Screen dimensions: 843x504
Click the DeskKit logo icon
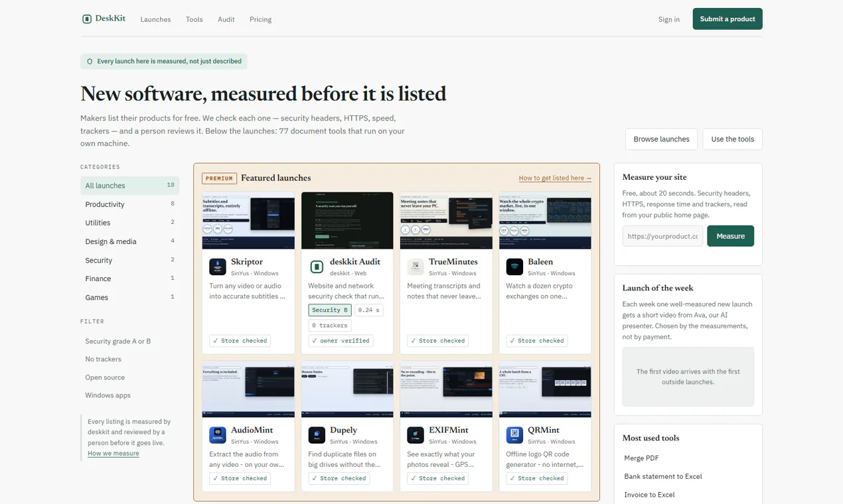click(x=86, y=19)
